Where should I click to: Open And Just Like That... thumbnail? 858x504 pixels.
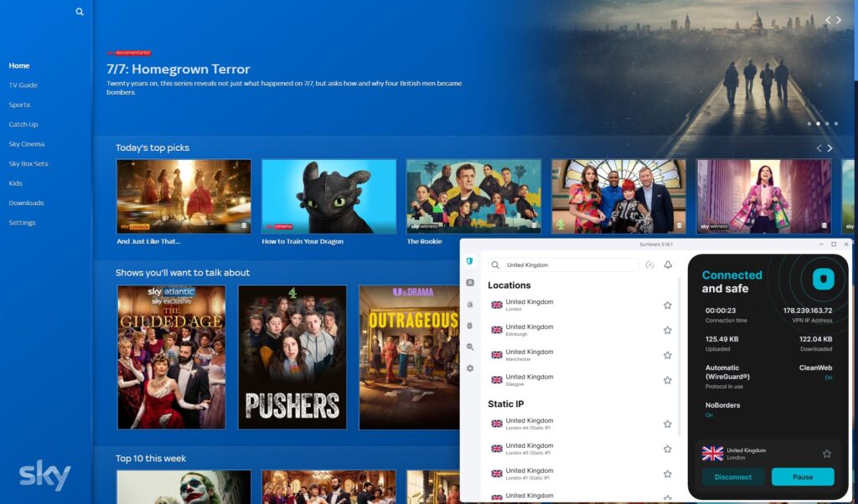click(x=183, y=196)
